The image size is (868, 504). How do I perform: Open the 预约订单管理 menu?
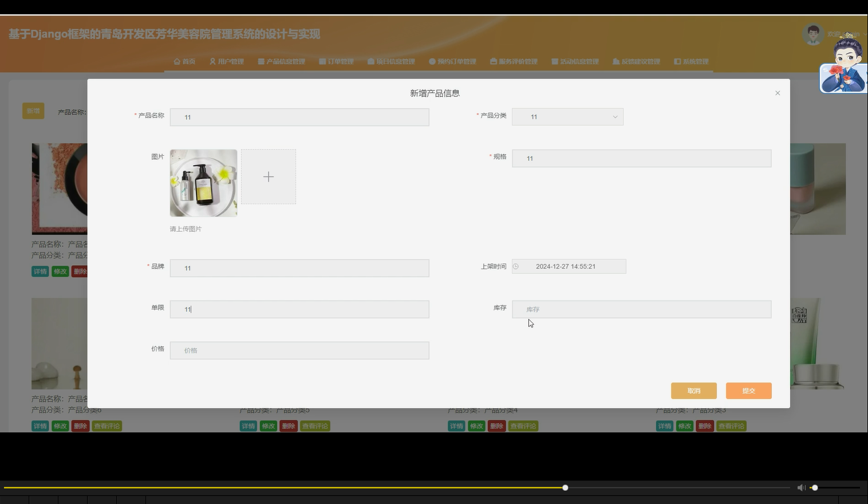click(452, 61)
